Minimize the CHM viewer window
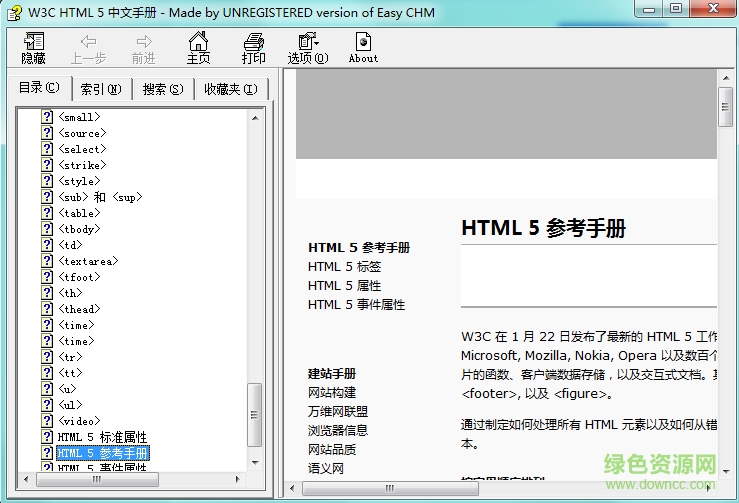 (x=649, y=8)
